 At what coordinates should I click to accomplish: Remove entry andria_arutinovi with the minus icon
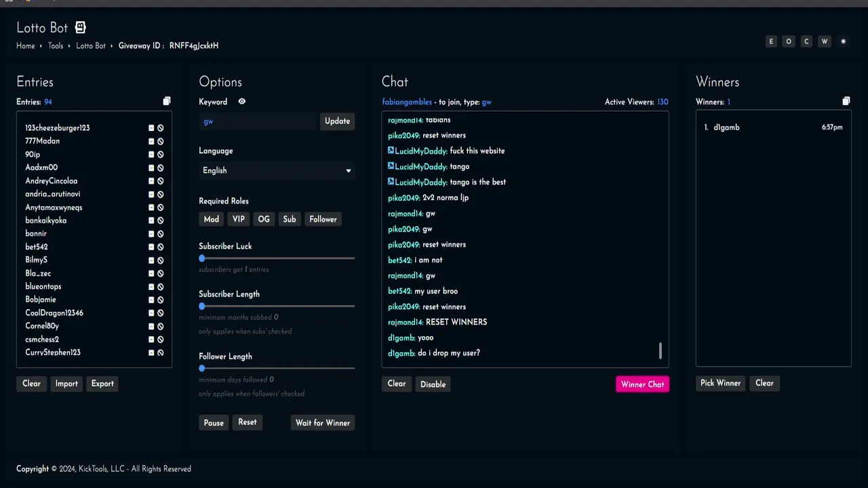(151, 195)
